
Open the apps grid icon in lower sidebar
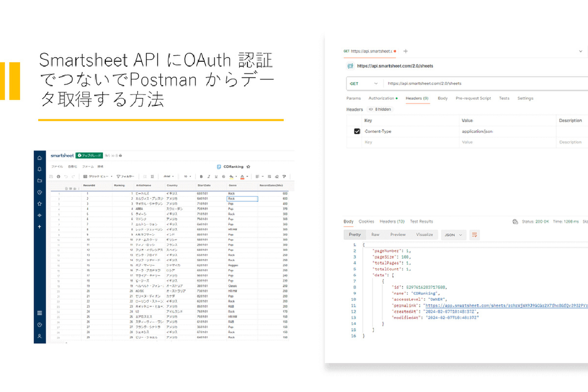click(x=40, y=313)
